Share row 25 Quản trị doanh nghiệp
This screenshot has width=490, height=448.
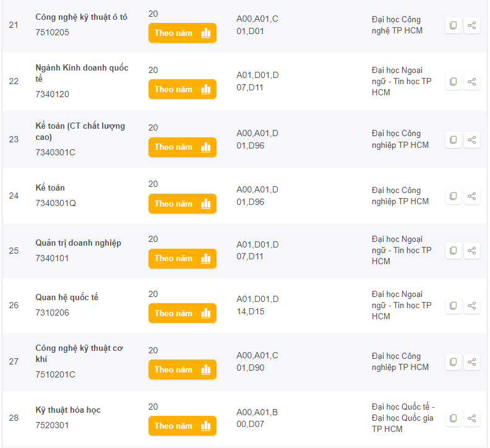[x=472, y=251]
